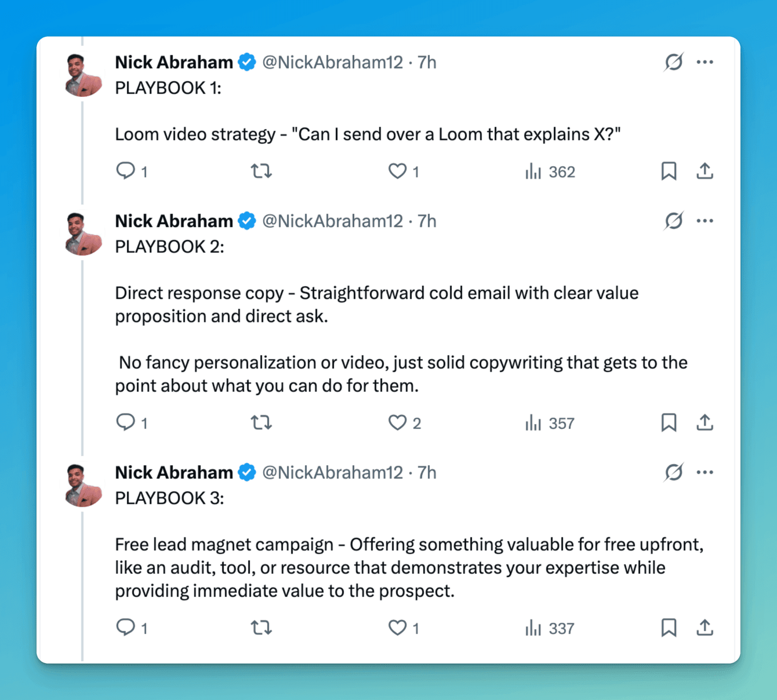Viewport: 777px width, 700px height.
Task: Open @NickAbraham12 handle on PLAYBOOK 2
Action: point(332,221)
